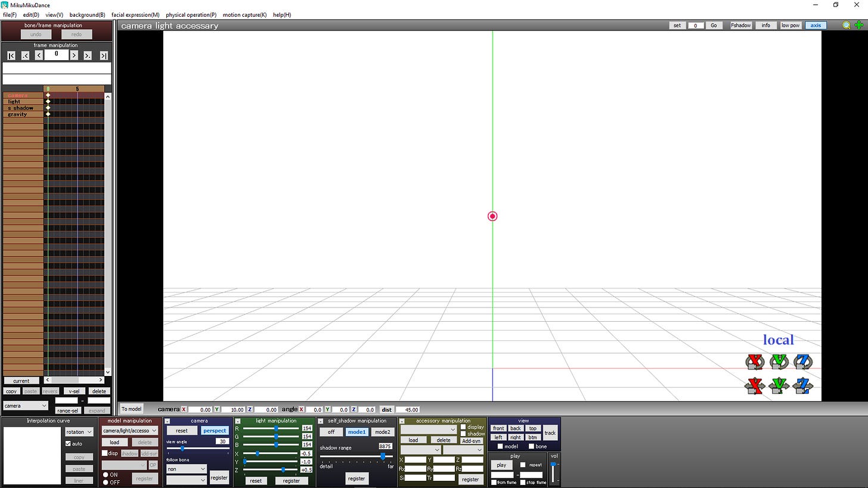Step back one frame arrow
The image size is (868, 488).
point(39,55)
